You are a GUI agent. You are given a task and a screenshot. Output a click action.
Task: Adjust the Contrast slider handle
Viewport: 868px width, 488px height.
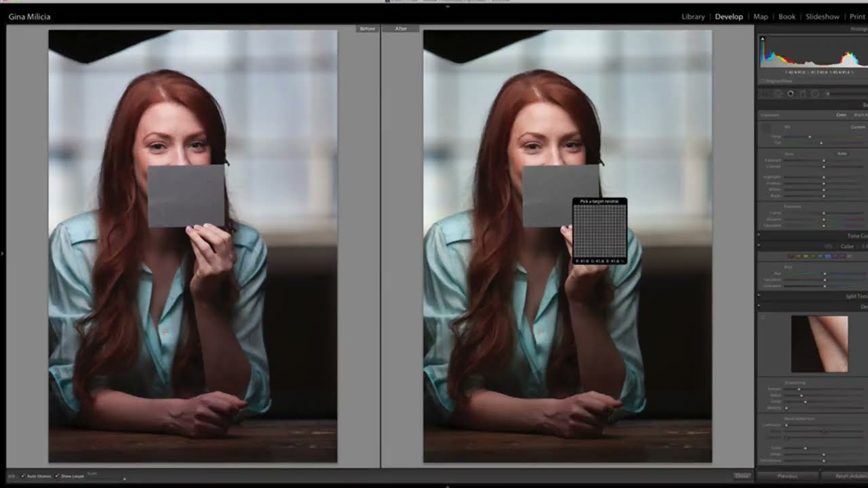tap(824, 167)
